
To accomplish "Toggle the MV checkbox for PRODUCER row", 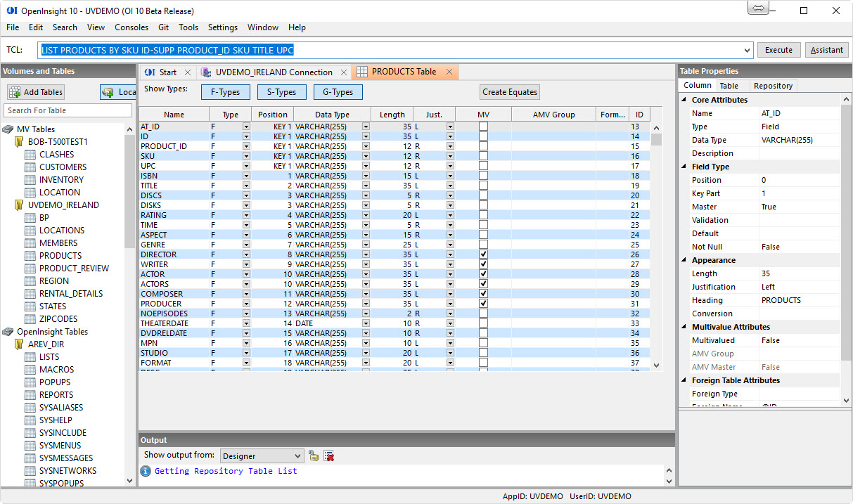I will click(x=483, y=304).
